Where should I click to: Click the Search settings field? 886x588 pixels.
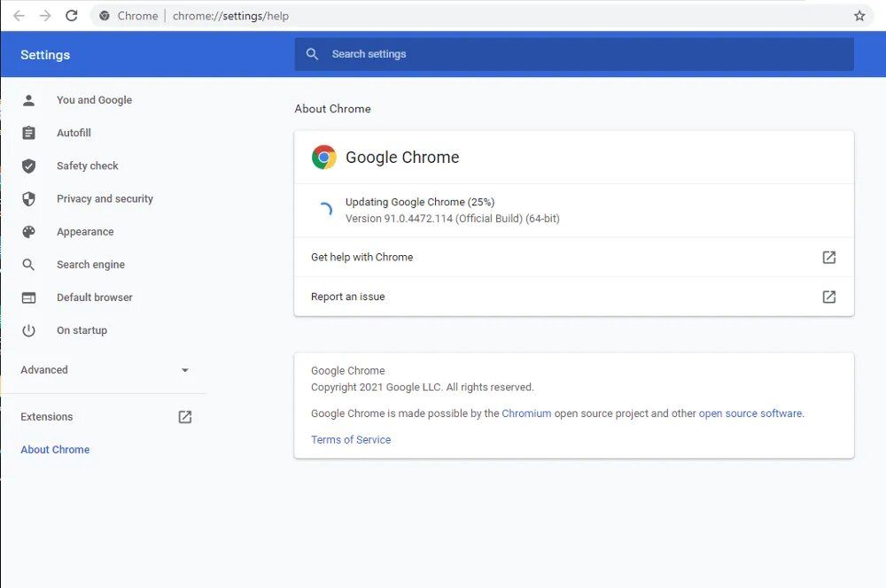574,54
